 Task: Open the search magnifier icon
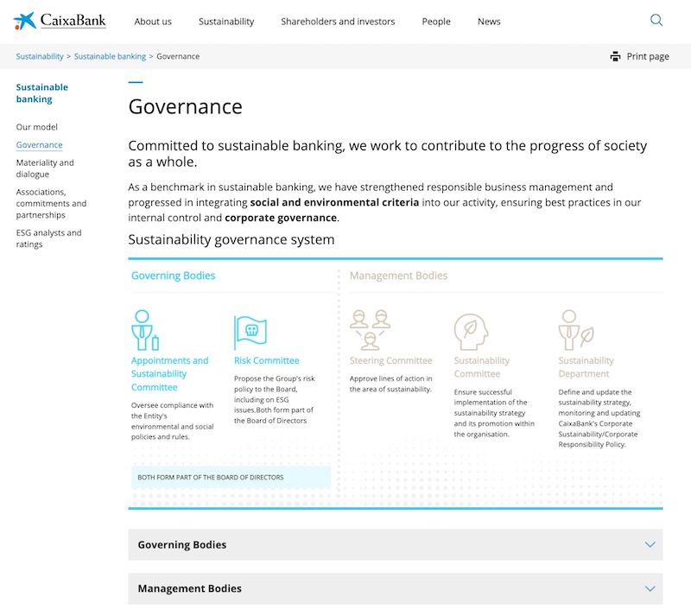(x=656, y=20)
